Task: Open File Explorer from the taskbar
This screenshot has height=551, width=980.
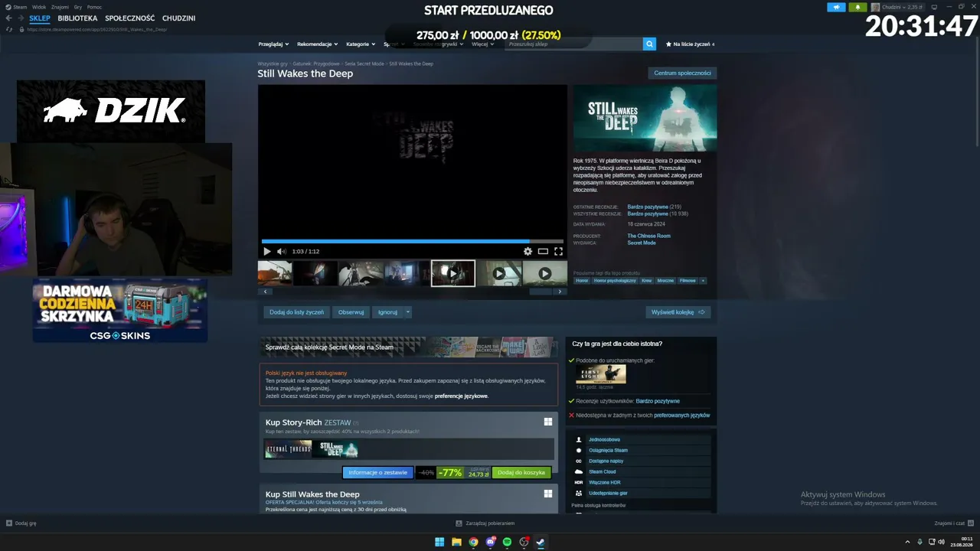Action: (456, 543)
